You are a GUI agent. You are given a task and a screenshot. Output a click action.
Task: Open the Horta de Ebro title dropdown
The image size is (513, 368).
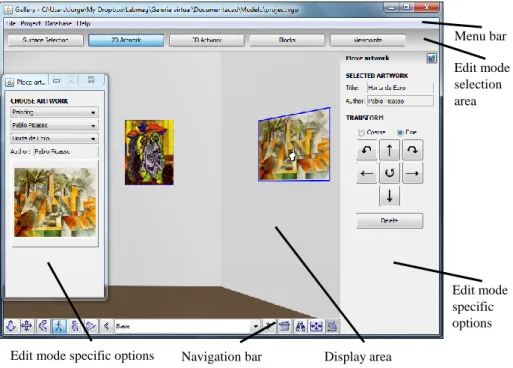(x=54, y=138)
